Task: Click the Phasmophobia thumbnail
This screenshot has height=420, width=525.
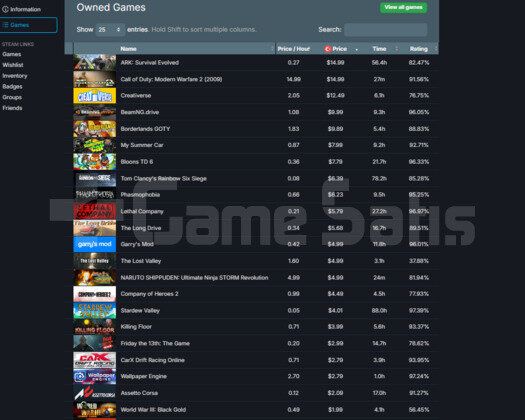Action: (x=95, y=195)
